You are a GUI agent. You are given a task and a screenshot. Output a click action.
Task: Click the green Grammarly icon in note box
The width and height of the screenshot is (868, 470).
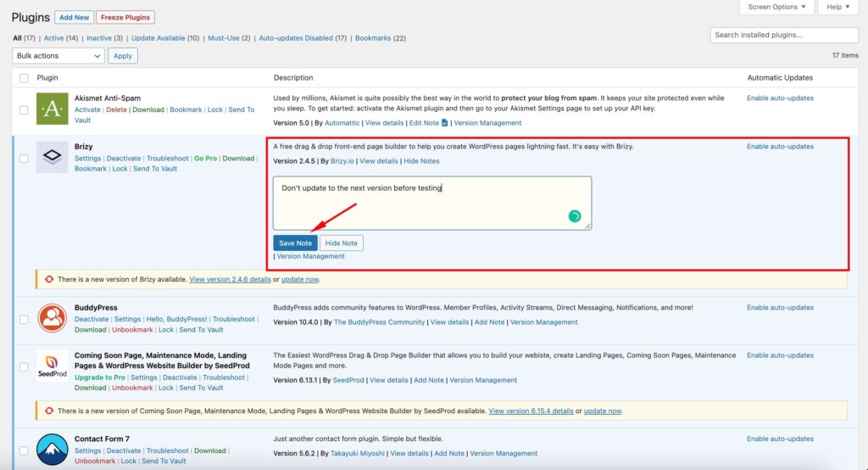tap(575, 216)
